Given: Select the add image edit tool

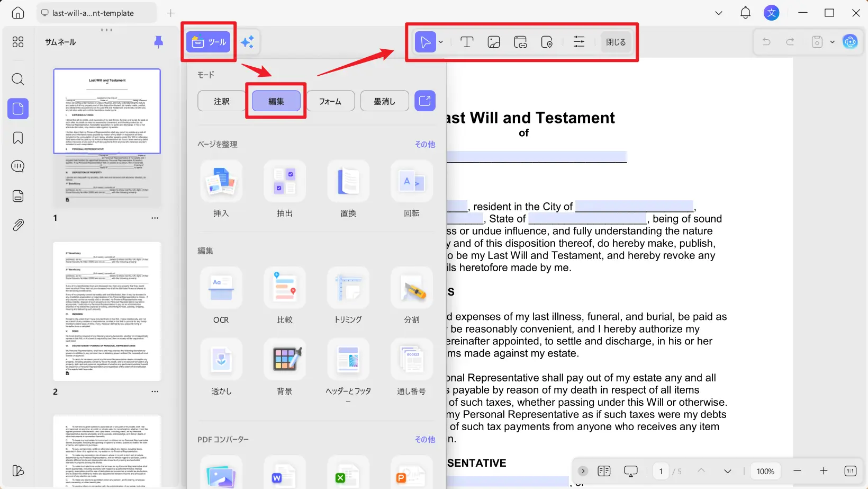Looking at the screenshot, I should pos(494,42).
